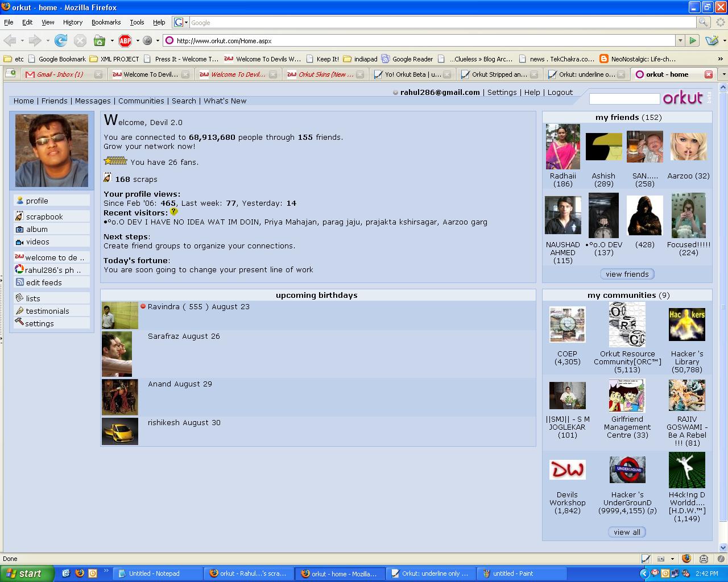This screenshot has height=582, width=728.
Task: Click the videos icon in left sidebar
Action: (x=19, y=242)
